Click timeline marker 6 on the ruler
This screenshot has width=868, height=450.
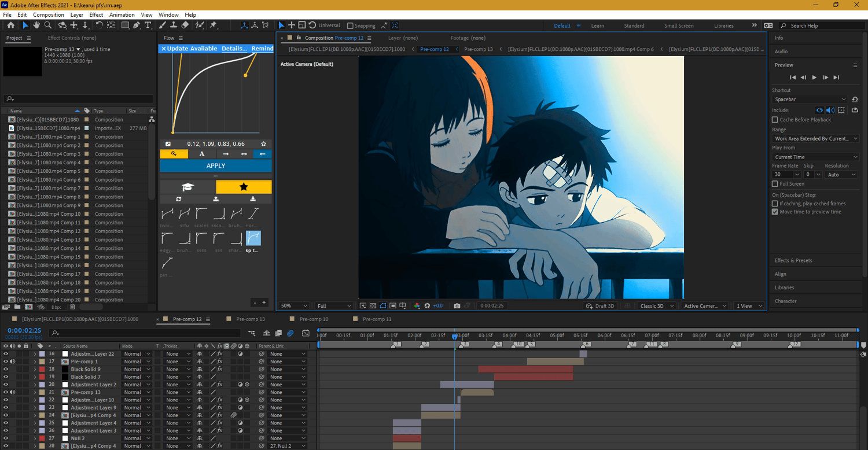[x=586, y=344]
